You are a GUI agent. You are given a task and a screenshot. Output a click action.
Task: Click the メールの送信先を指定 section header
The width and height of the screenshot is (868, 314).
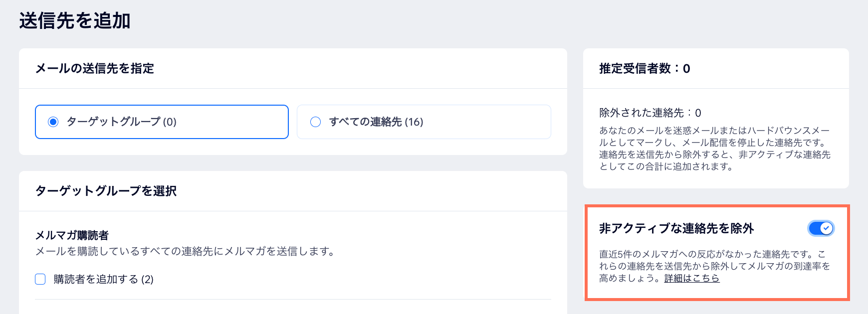click(94, 69)
